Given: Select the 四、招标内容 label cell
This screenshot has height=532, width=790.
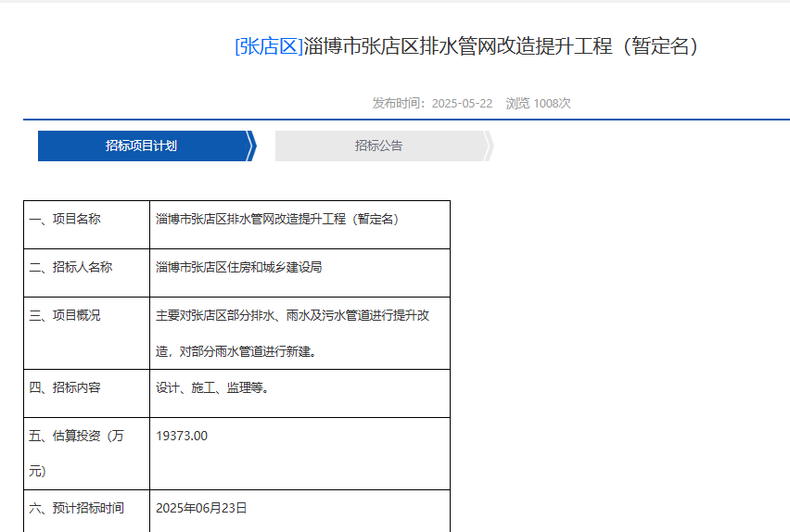Looking at the screenshot, I should click(86, 394).
